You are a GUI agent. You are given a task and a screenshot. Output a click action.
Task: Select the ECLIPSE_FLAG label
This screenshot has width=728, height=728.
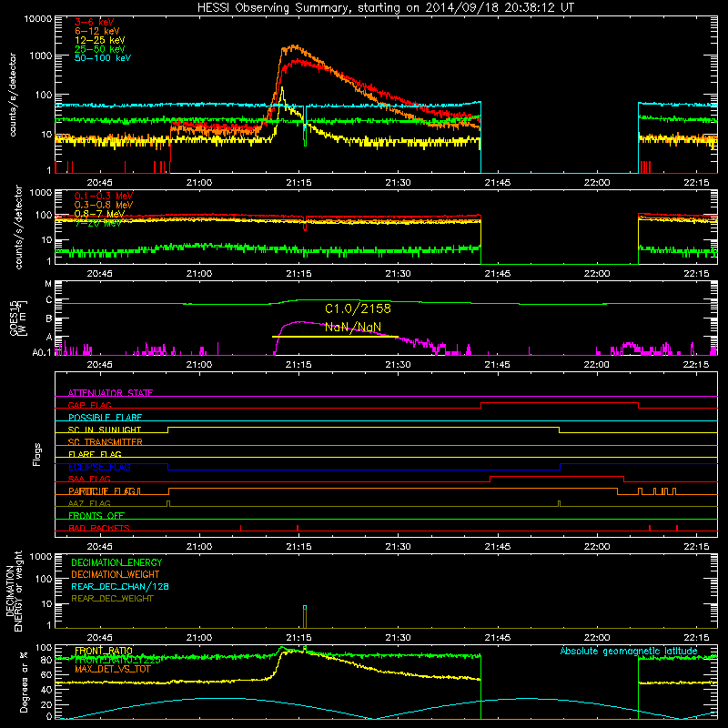point(99,467)
